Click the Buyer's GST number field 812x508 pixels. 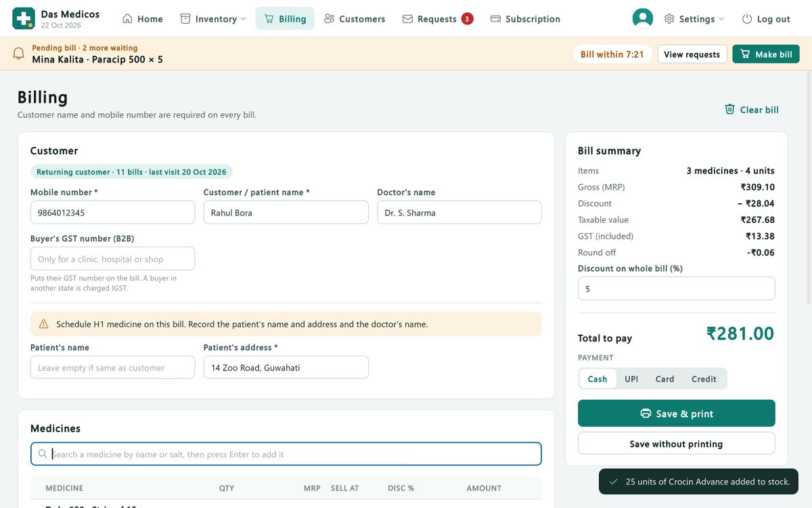112,259
